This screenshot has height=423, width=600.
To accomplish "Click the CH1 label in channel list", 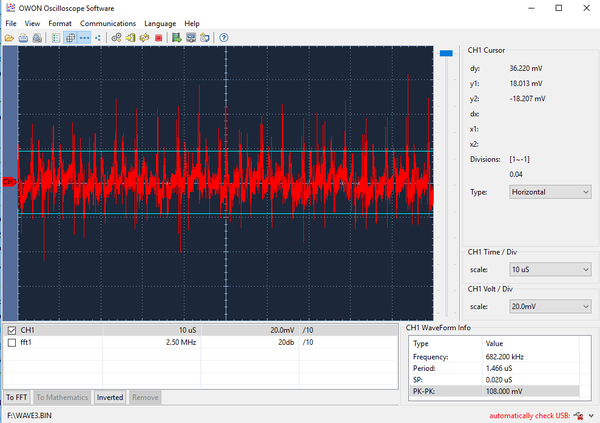I will coord(27,330).
